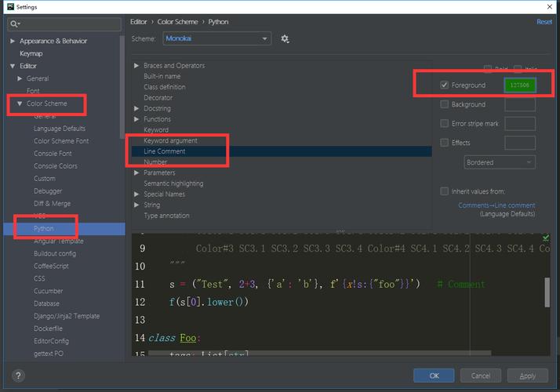The height and width of the screenshot is (392, 560).
Task: Uncheck the Foreground checkbox
Action: (x=444, y=85)
